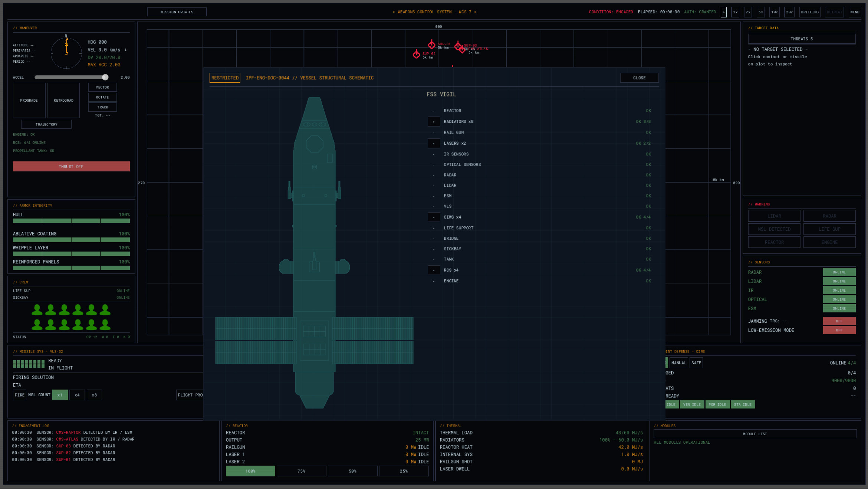Open the MODULE LIST
868x489 pixels.
click(x=755, y=434)
